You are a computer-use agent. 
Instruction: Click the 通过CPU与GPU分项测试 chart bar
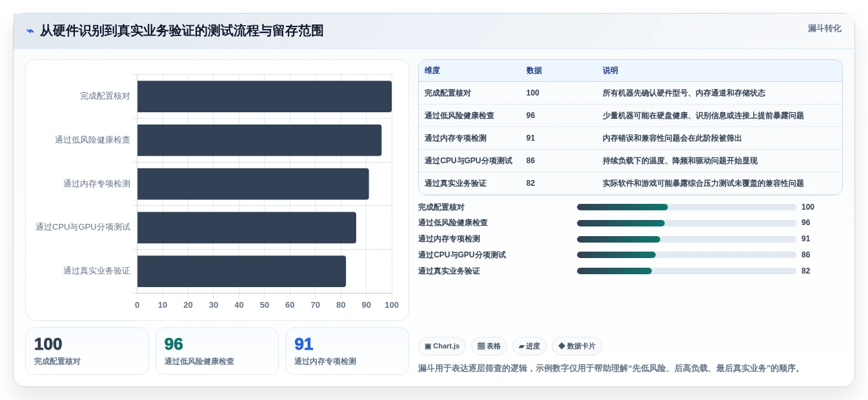click(247, 228)
